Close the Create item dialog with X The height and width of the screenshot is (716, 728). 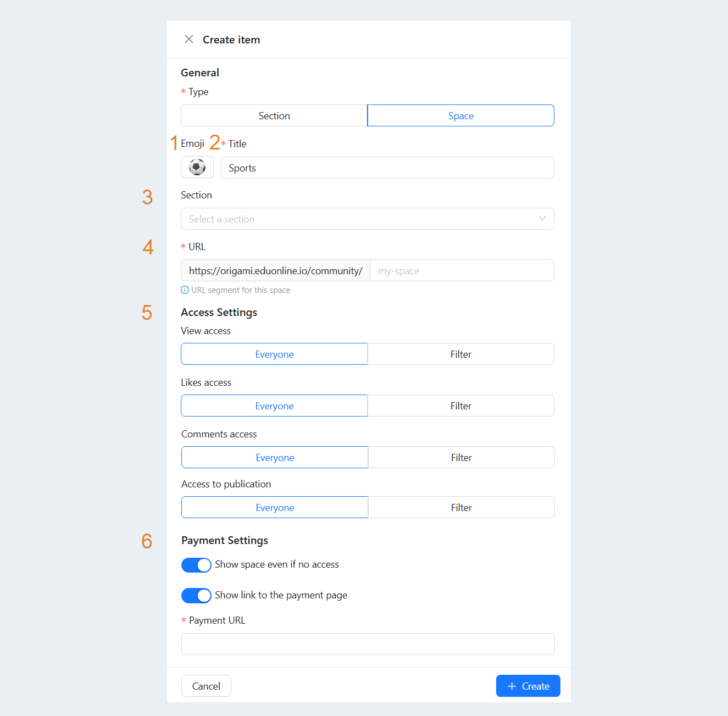tap(189, 39)
